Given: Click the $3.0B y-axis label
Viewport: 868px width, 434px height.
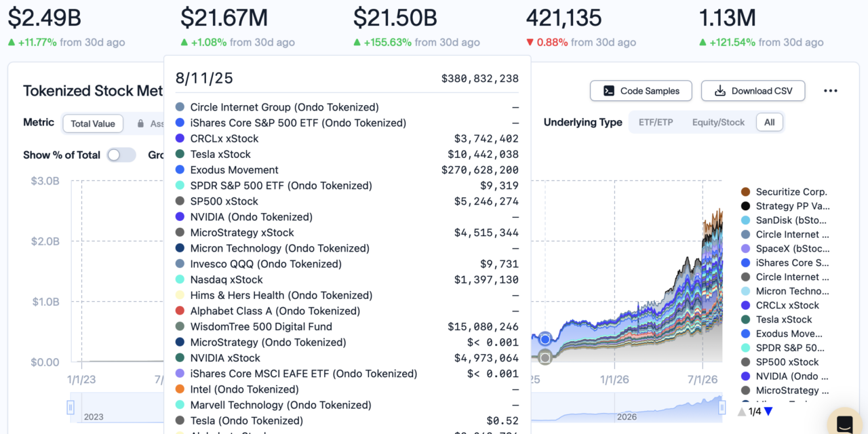Looking at the screenshot, I should pyautogui.click(x=45, y=181).
